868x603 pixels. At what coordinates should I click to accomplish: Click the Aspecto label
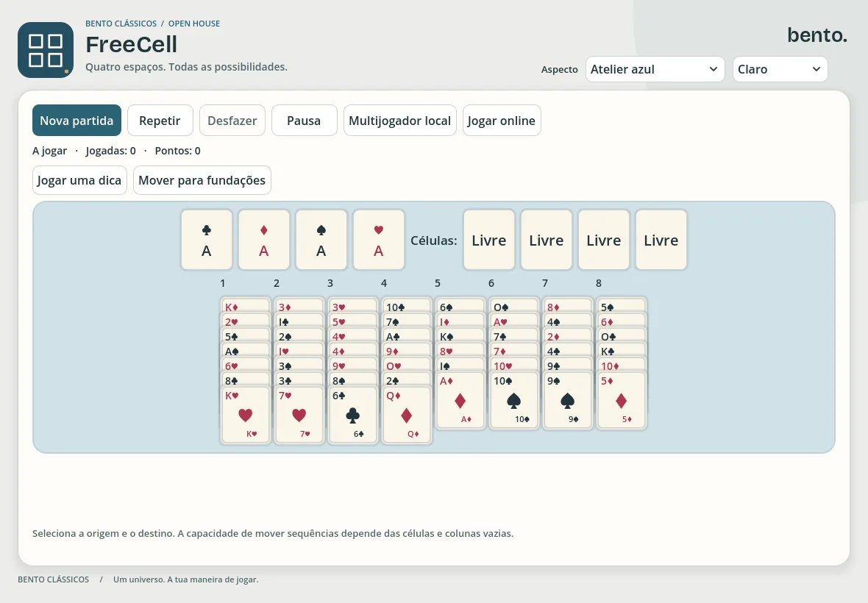pos(560,69)
